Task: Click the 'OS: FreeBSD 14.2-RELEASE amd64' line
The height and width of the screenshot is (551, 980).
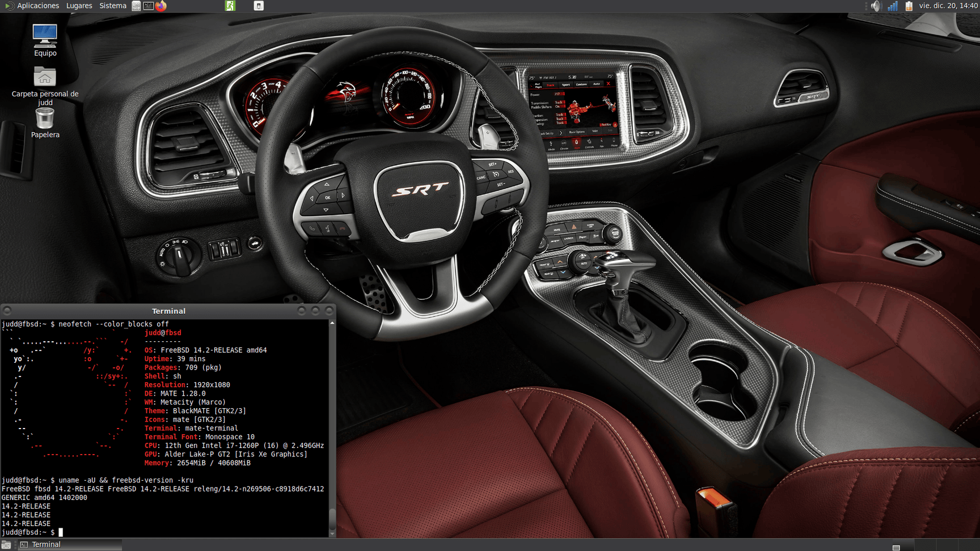Action: point(205,350)
